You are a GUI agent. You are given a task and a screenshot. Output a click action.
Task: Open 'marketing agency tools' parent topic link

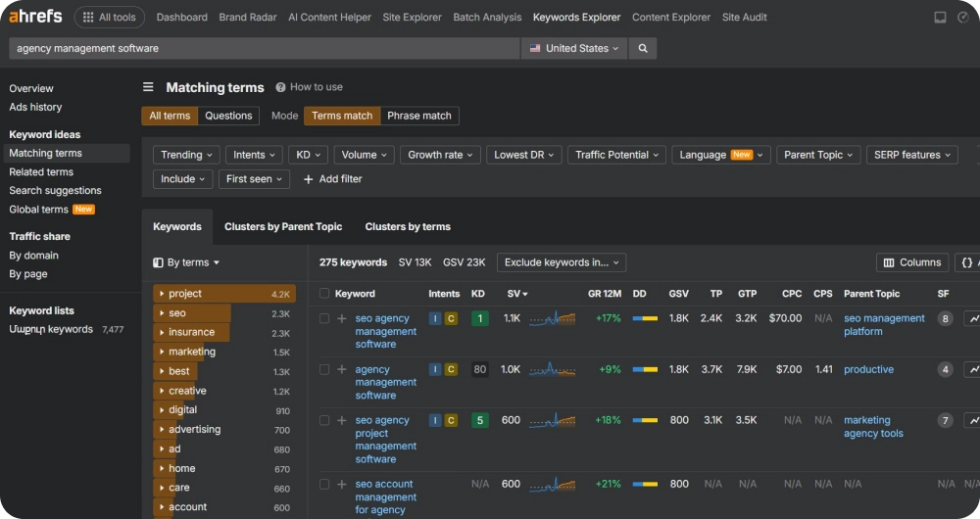pos(873,427)
